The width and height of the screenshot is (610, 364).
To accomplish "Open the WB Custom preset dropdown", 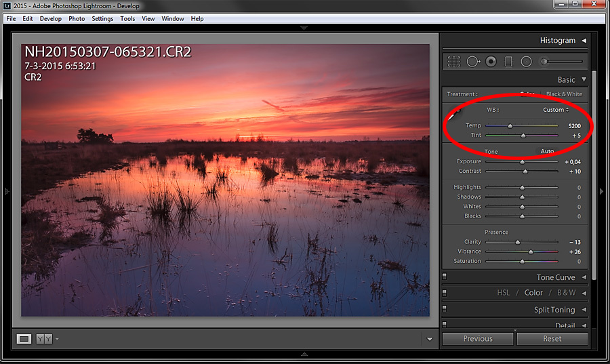I will click(556, 110).
